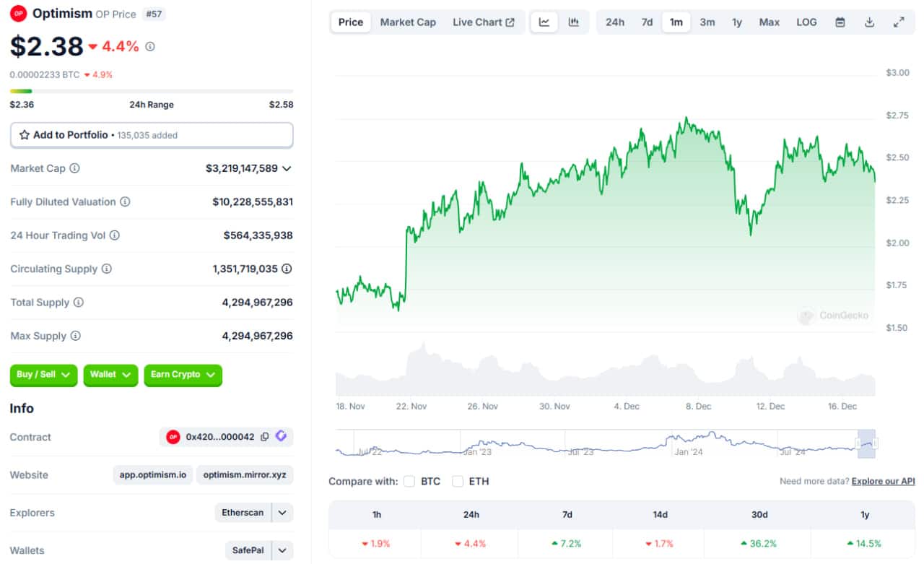Open the app.optimism.io website link
The height and width of the screenshot is (564, 924).
pyautogui.click(x=153, y=475)
